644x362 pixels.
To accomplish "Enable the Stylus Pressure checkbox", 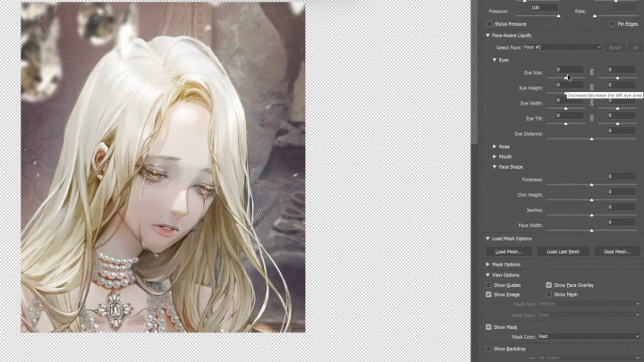I will click(x=489, y=24).
